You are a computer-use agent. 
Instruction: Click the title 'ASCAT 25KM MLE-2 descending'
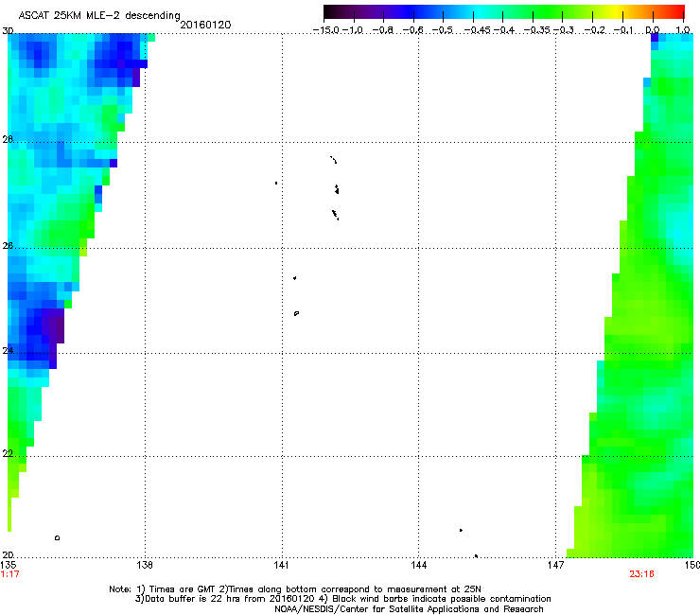tap(99, 15)
